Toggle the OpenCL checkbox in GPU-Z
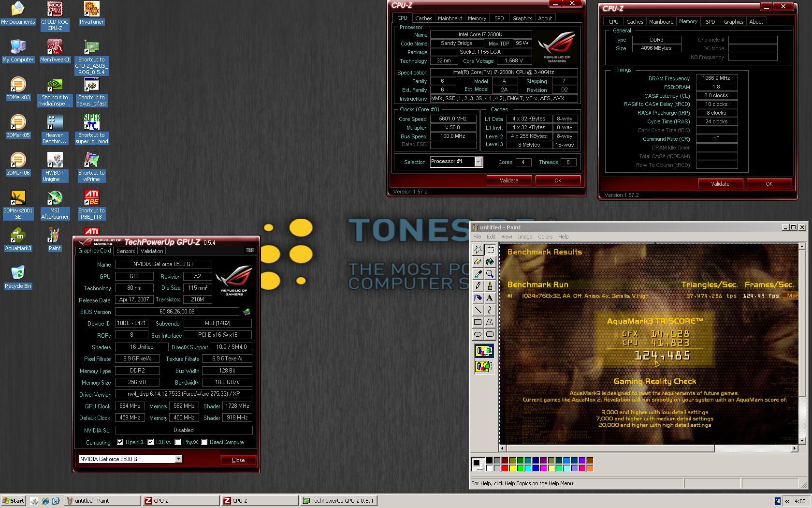Image resolution: width=812 pixels, height=508 pixels. tap(120, 442)
